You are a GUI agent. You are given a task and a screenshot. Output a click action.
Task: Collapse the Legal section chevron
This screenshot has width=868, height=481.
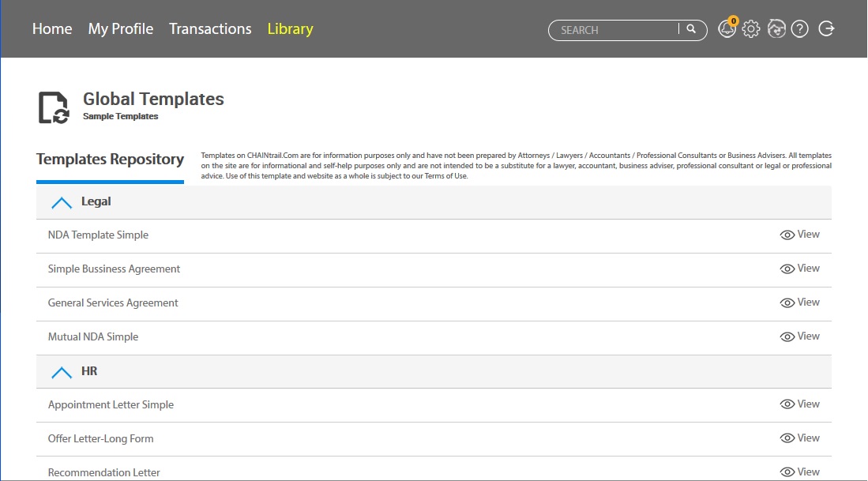tap(62, 203)
